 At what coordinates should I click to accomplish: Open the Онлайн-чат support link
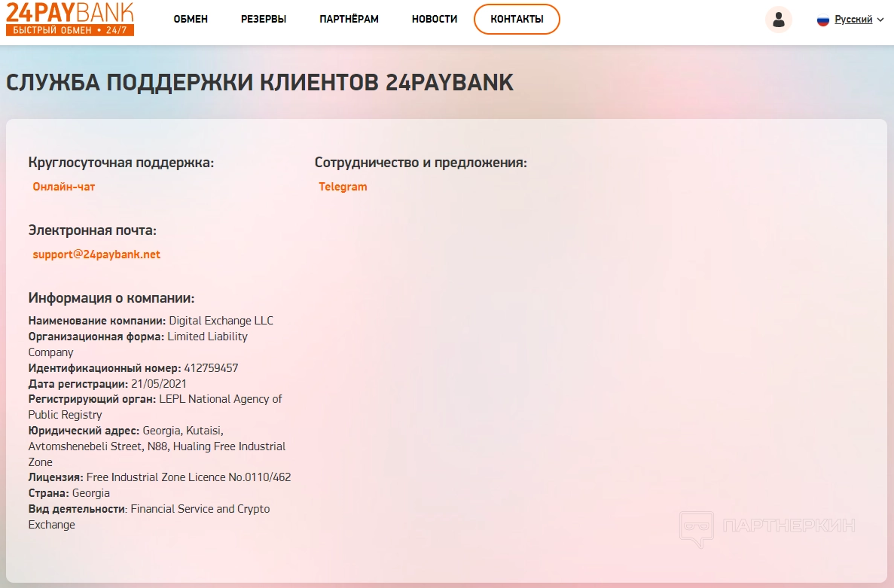coord(64,187)
